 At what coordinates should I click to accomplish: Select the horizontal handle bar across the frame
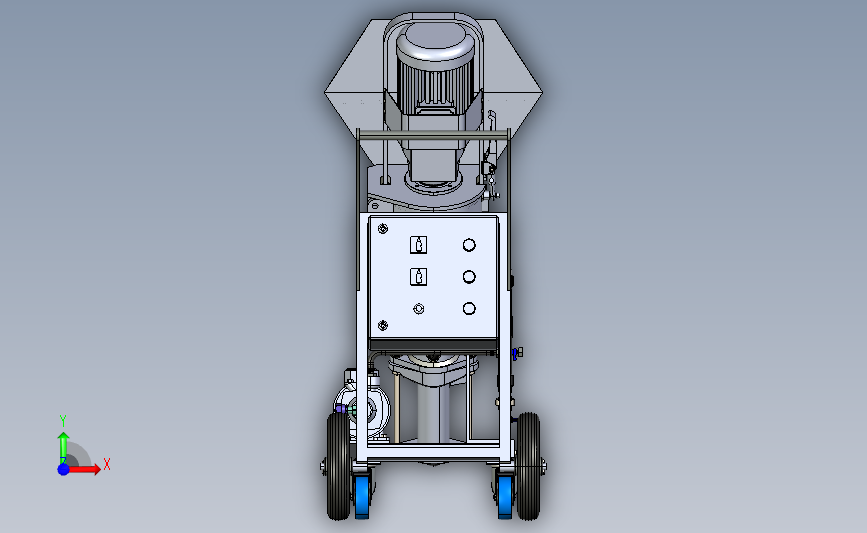pos(434,136)
